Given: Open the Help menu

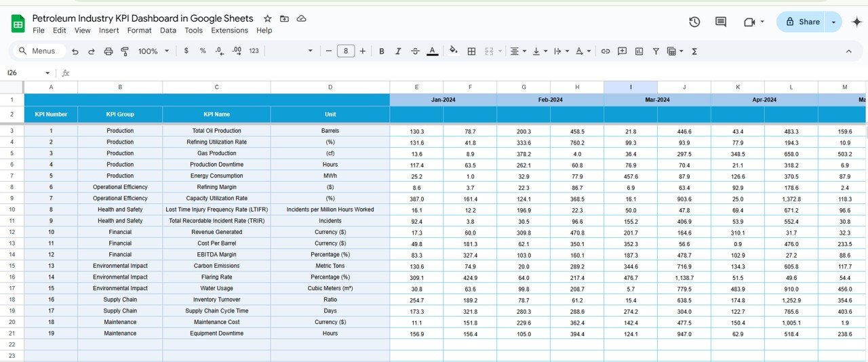Looking at the screenshot, I should [264, 31].
